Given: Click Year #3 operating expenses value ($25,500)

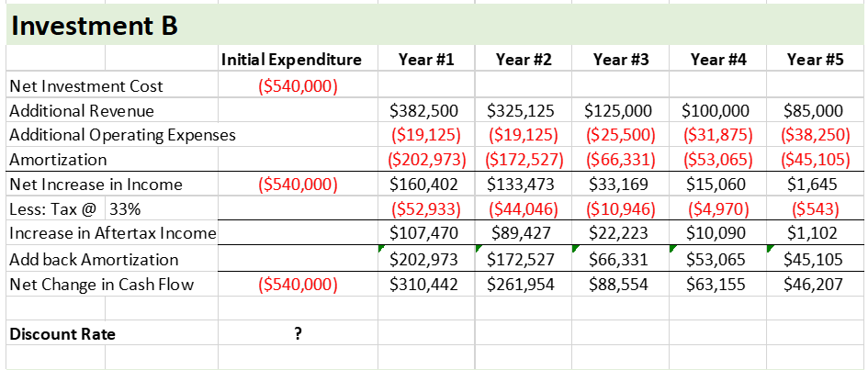Looking at the screenshot, I should pos(620,135).
